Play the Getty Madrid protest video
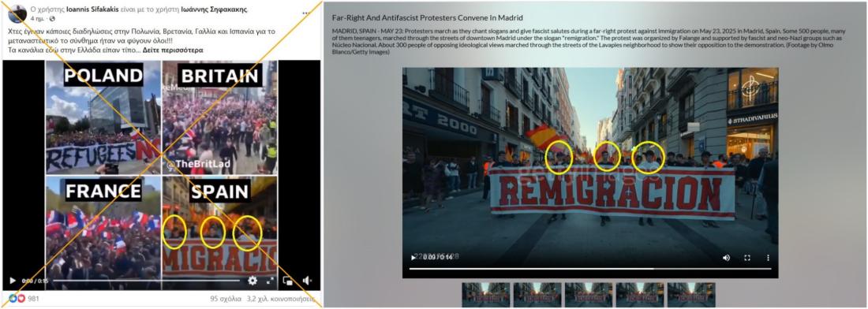 click(413, 258)
